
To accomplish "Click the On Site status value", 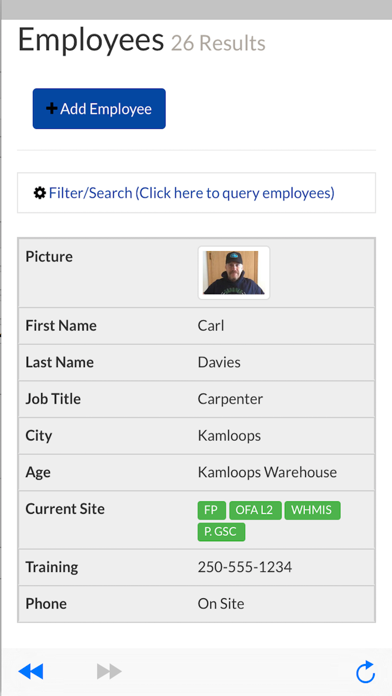I will pos(221,604).
